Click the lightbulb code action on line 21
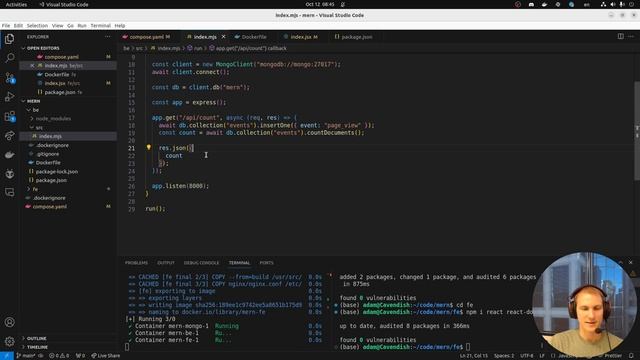The image size is (640, 360). tap(149, 147)
